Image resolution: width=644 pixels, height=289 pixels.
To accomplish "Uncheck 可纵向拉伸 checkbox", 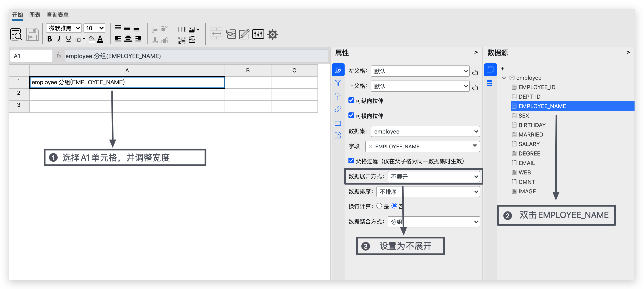I will point(351,100).
